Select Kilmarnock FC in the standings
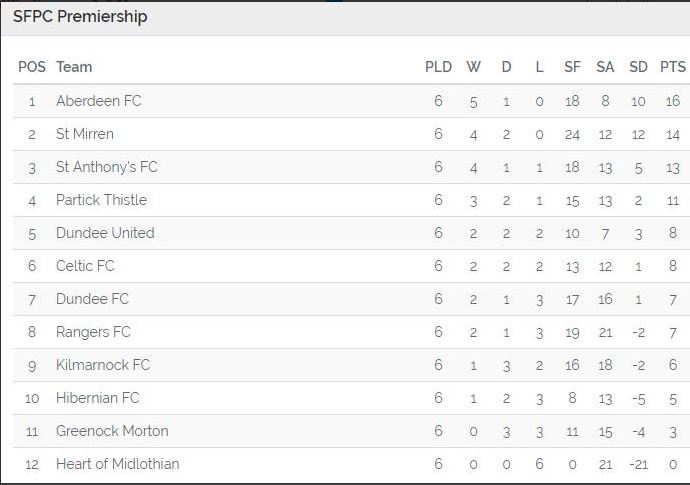Screen dimensions: 690x485 103,365
